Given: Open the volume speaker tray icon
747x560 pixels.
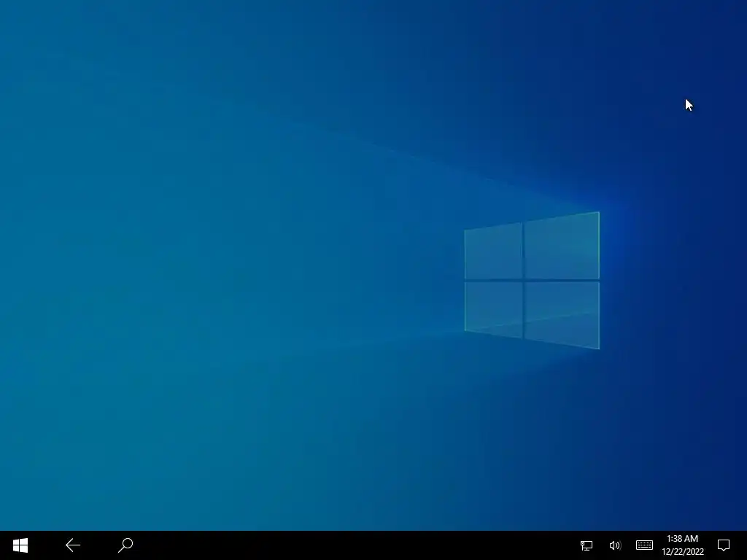Looking at the screenshot, I should [x=615, y=545].
